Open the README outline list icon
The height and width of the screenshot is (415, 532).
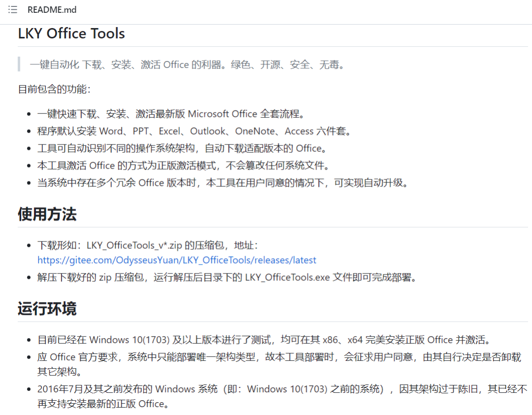click(x=12, y=9)
